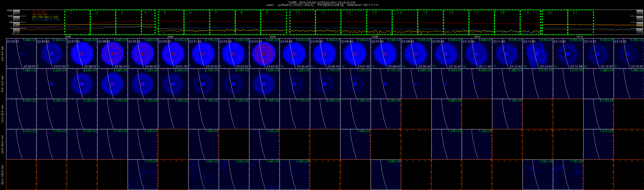
Task: Click the 23:16:32 end time label
Action: tap(637, 67)
